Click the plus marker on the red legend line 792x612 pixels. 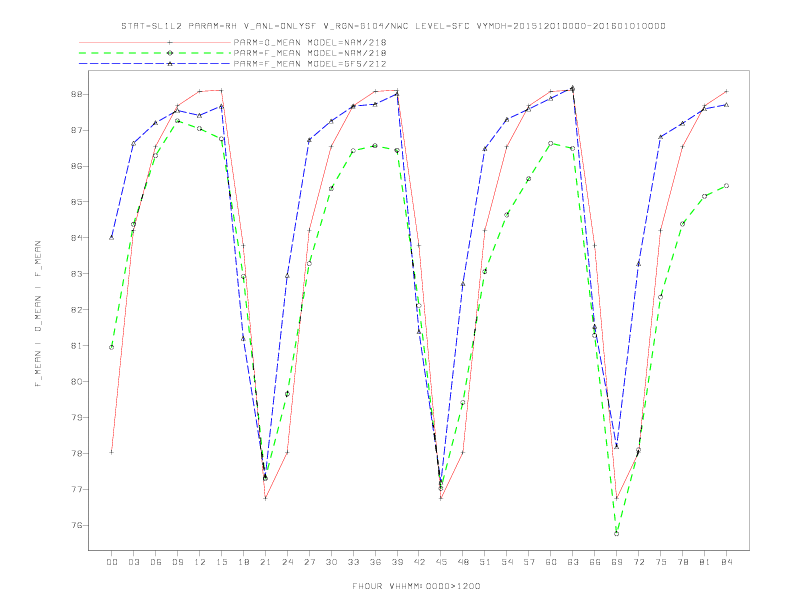pos(170,42)
